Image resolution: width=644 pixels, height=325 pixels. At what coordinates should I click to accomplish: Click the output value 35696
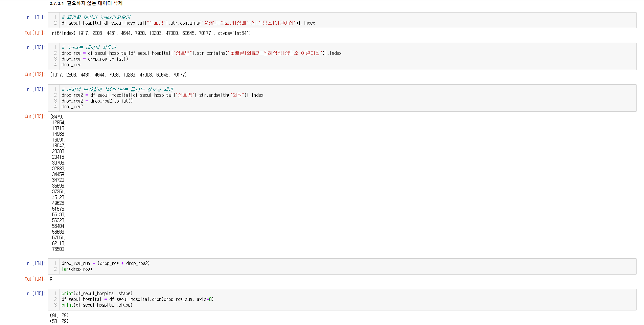click(59, 186)
